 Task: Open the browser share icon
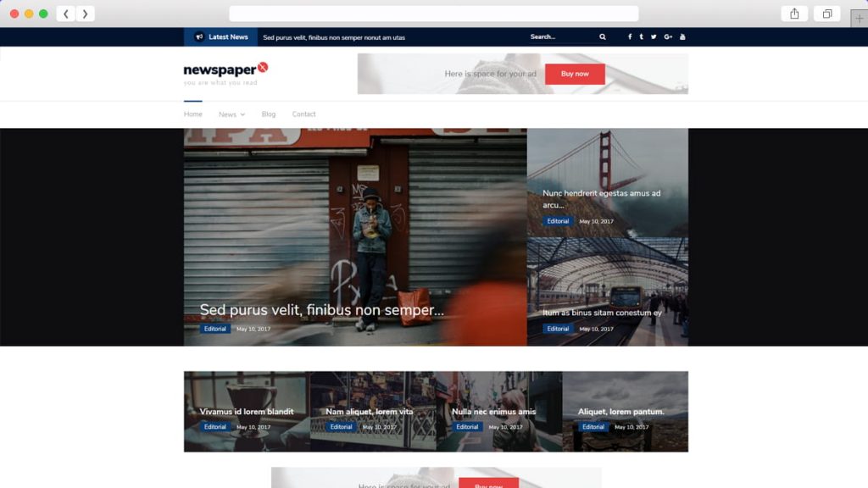794,14
